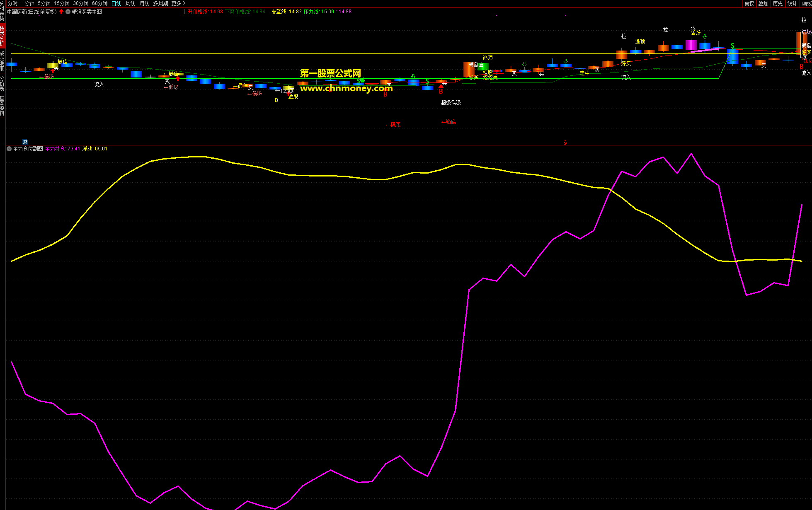The height and width of the screenshot is (510, 812).
Task: Open the 分价表 sidebar tab
Action: [x=2, y=82]
